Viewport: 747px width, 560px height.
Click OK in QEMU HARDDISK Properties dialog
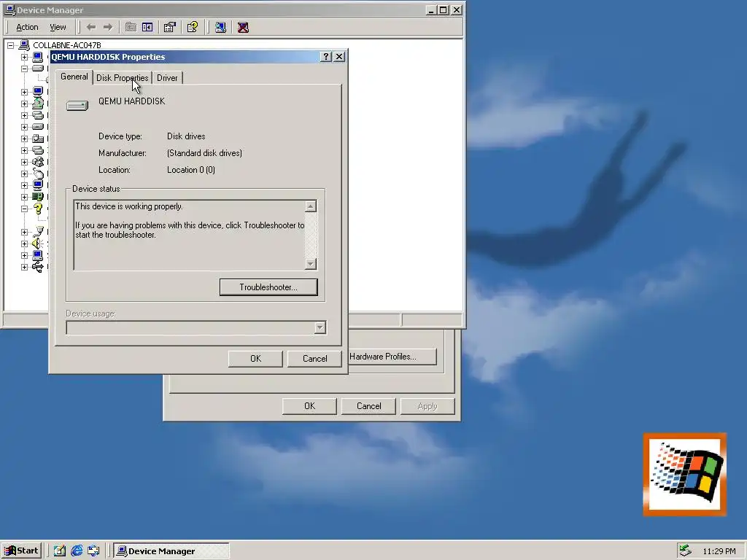click(255, 359)
